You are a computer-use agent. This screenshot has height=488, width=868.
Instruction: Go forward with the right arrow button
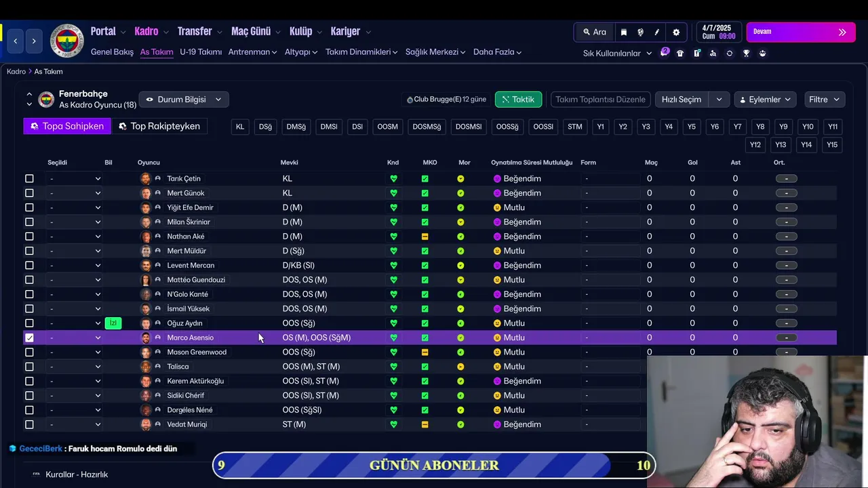34,41
